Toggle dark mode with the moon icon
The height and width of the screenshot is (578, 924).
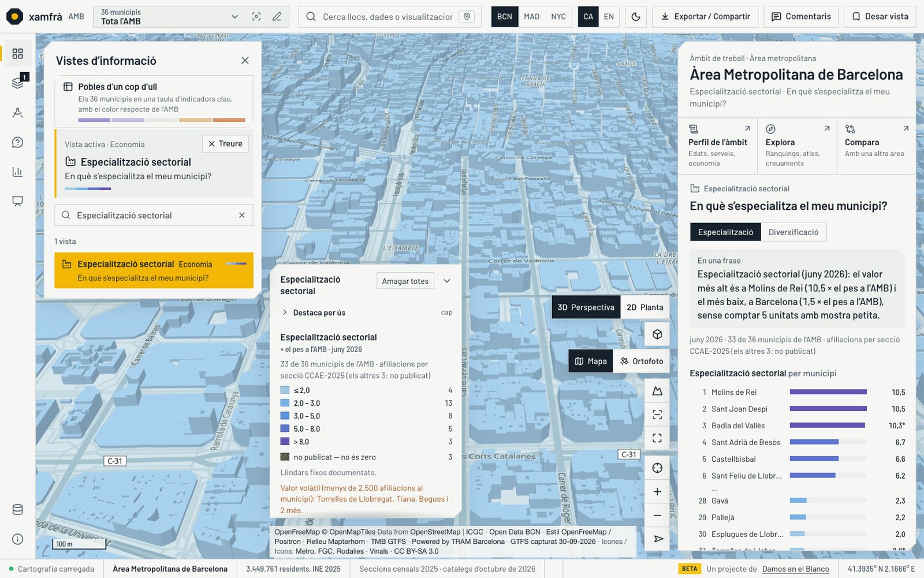point(636,17)
